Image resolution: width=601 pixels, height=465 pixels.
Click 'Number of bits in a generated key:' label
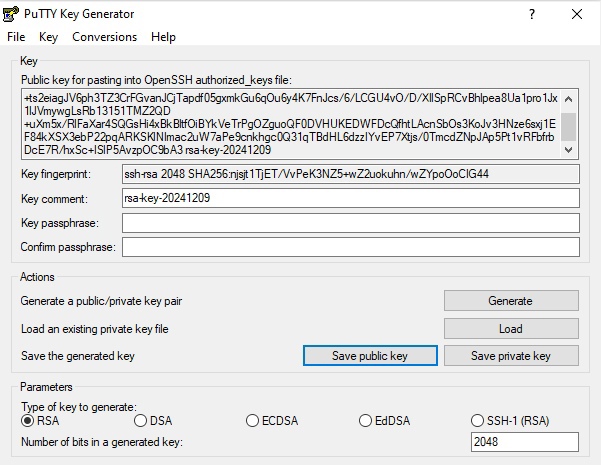[102, 442]
